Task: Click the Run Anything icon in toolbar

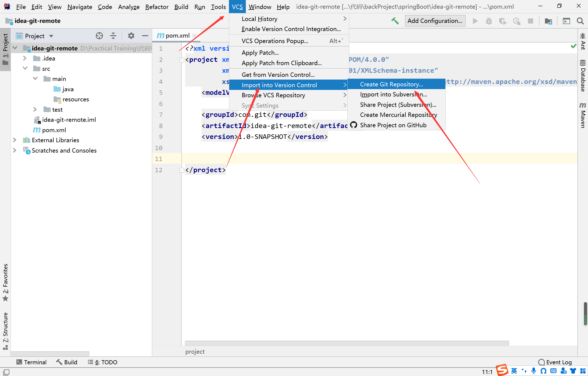Action: pos(566,21)
